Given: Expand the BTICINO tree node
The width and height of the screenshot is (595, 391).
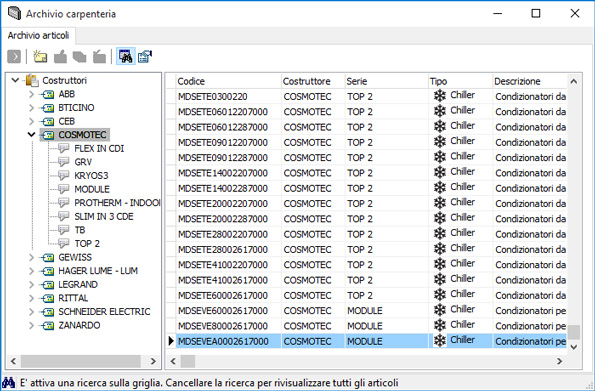Looking at the screenshot, I should point(31,108).
